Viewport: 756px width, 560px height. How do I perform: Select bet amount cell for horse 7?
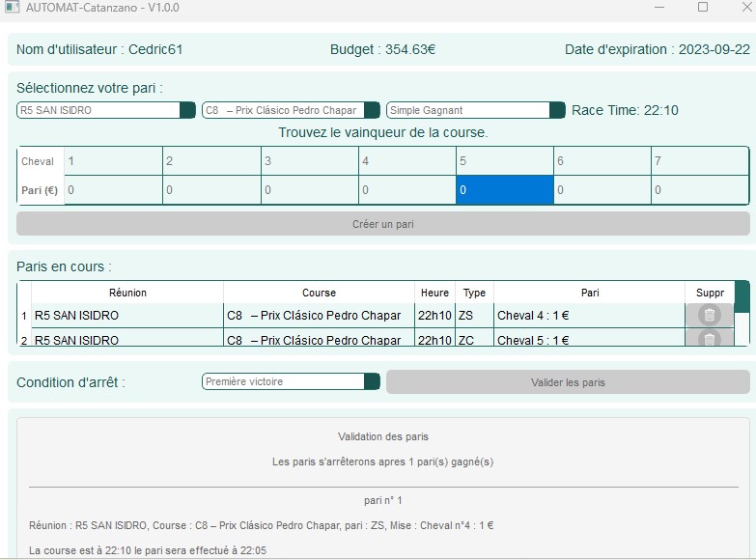[700, 190]
